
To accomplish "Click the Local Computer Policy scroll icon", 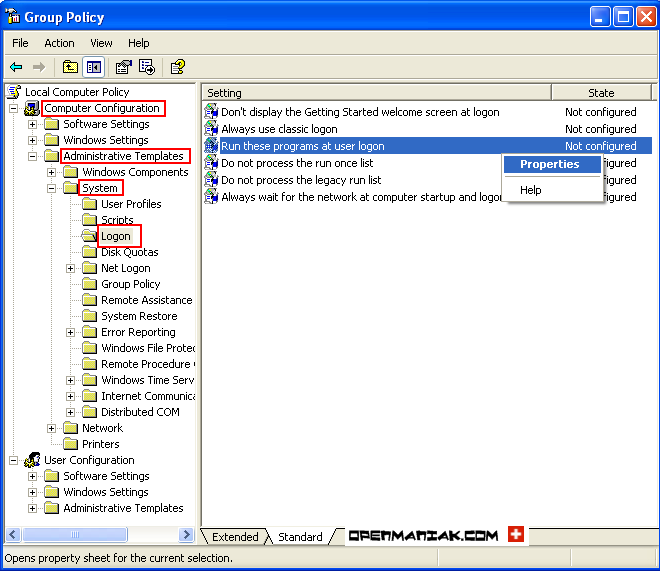I will tap(15, 92).
